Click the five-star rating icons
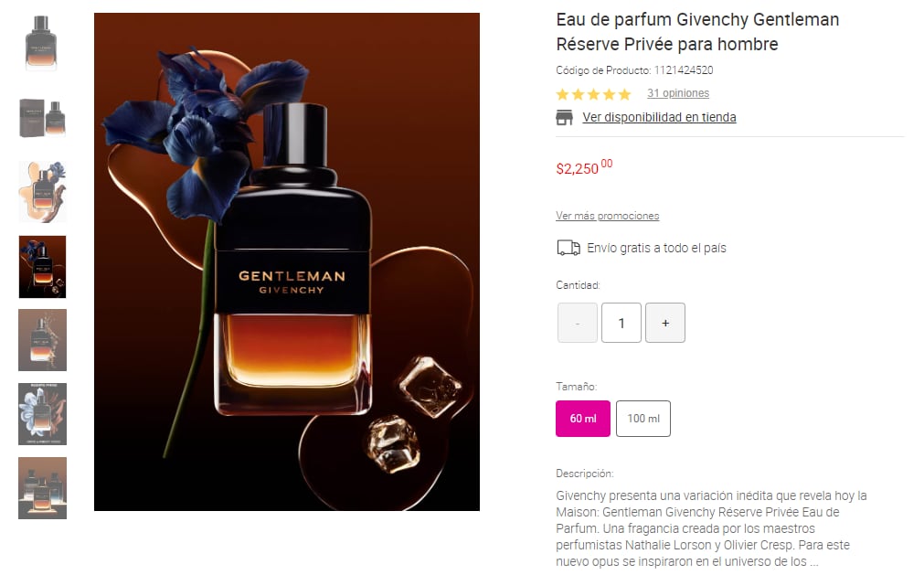 (593, 94)
